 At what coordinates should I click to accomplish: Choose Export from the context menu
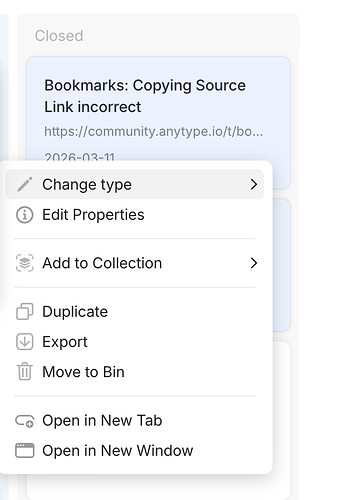pos(135,342)
